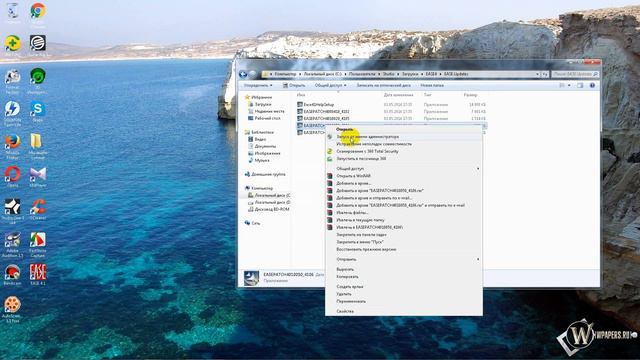Choose 'Переименовать' in the context menu

coord(351,301)
